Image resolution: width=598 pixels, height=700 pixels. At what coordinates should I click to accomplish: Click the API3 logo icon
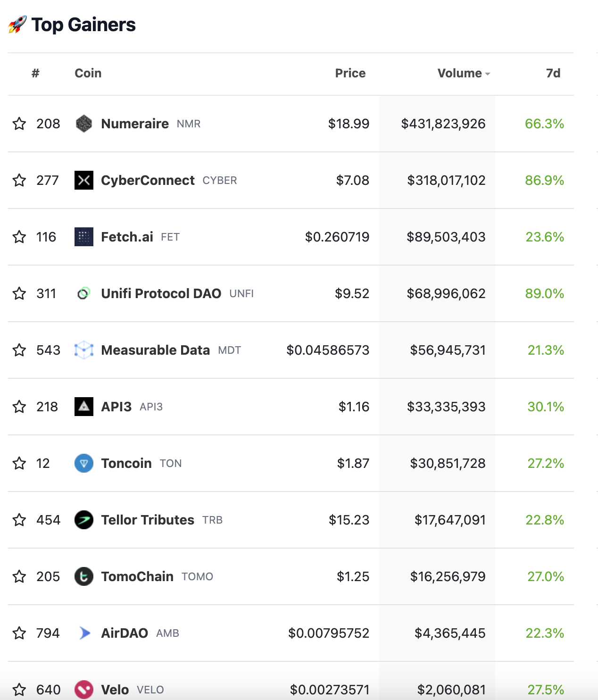click(x=84, y=407)
